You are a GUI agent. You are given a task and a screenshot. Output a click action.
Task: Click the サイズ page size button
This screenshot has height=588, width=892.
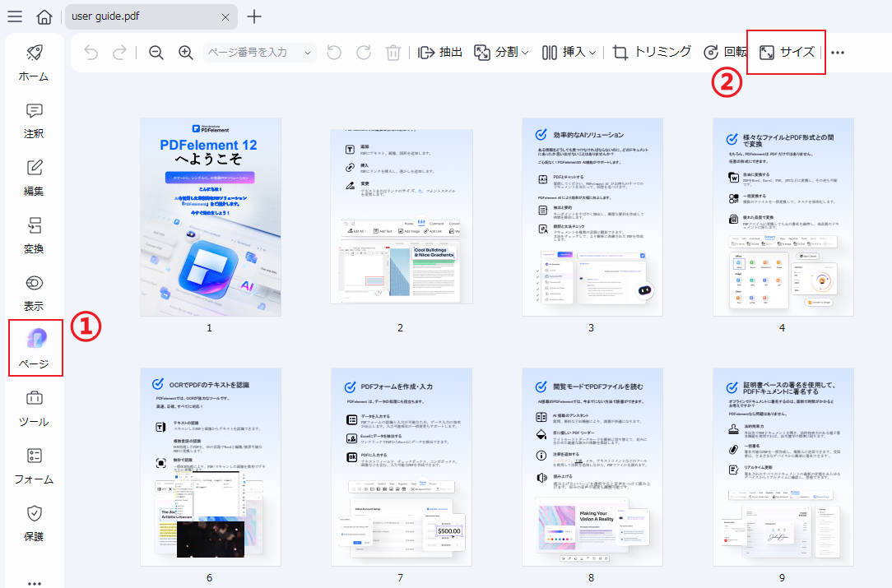click(x=786, y=51)
